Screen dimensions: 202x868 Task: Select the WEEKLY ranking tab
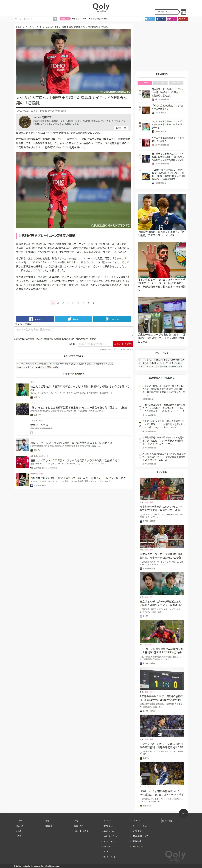pos(161,83)
